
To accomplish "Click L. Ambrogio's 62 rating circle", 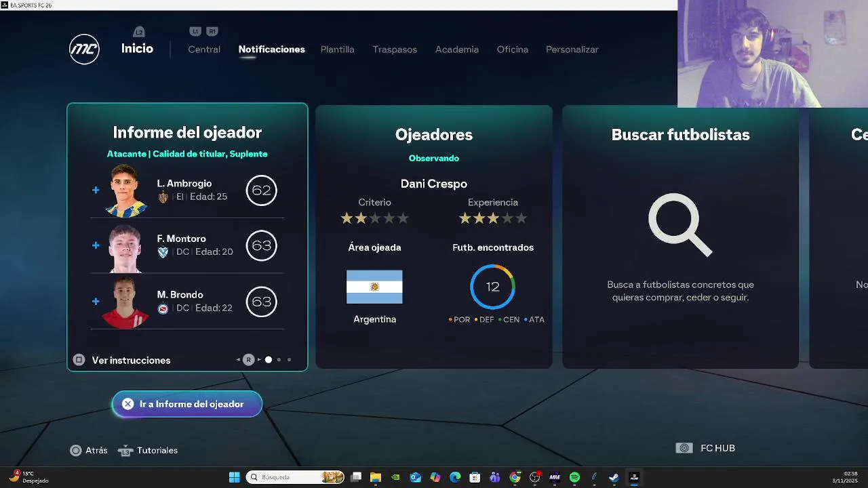I will click(261, 190).
